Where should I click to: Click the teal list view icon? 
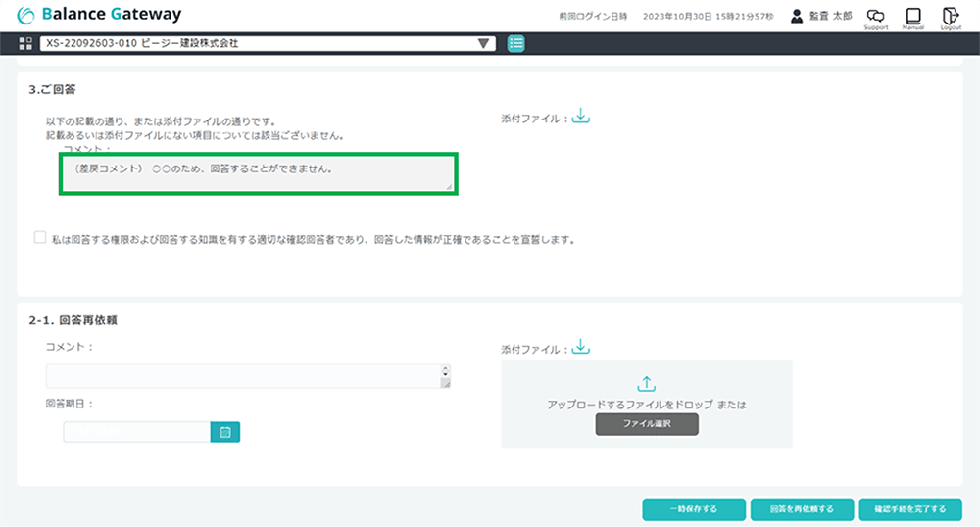[x=515, y=44]
